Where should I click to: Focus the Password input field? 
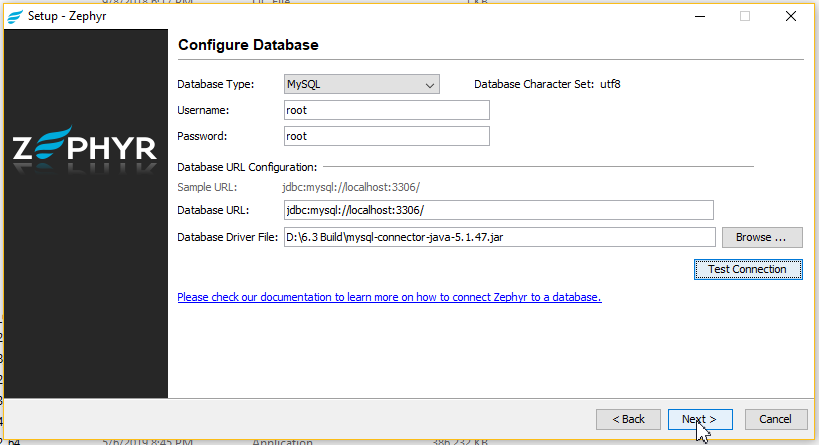386,136
